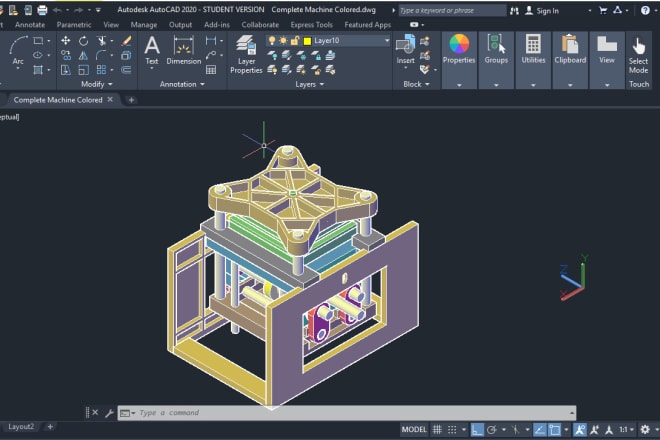Open the View panel button

click(607, 60)
